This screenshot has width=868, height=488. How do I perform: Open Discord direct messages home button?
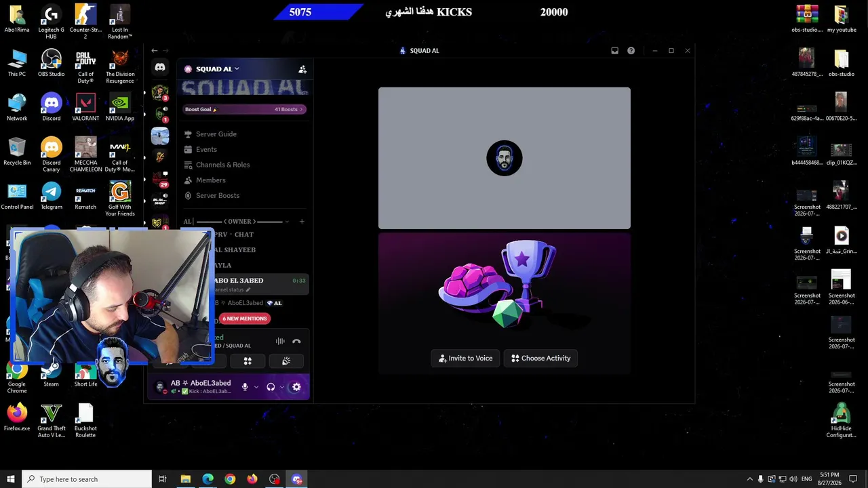click(x=160, y=67)
